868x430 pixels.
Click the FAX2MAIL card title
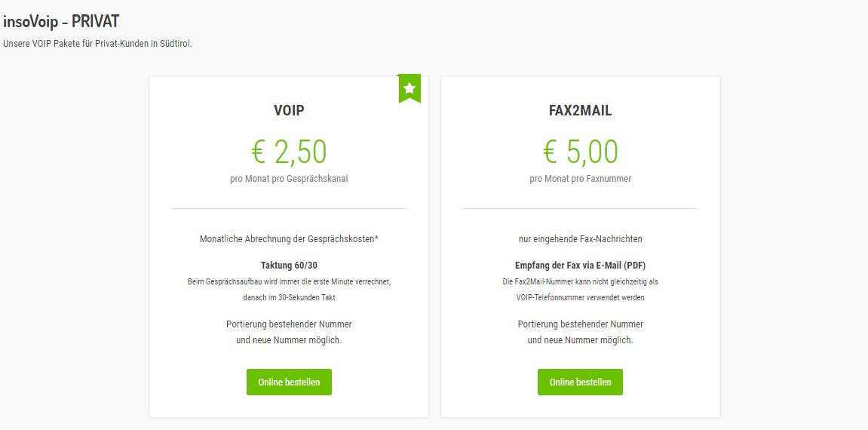[580, 111]
